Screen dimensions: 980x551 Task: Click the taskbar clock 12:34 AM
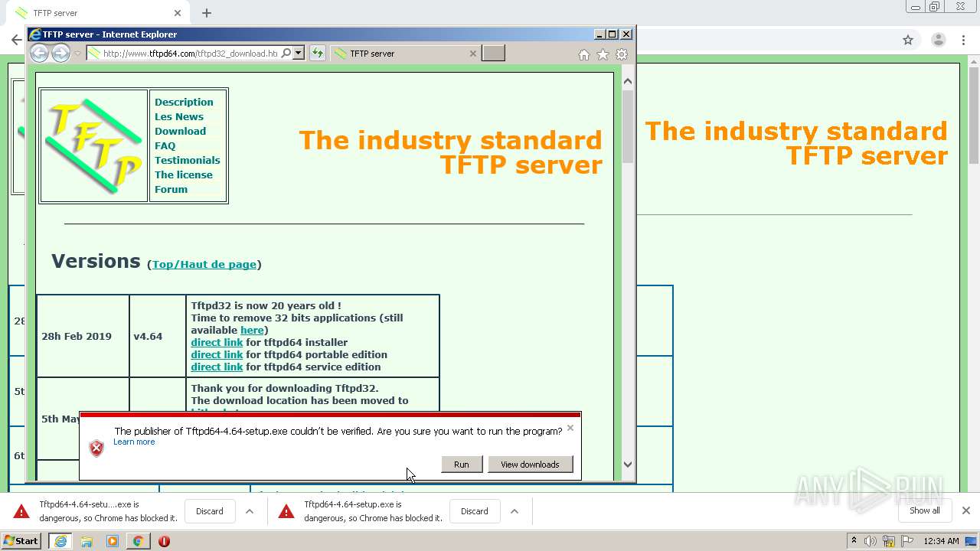point(942,541)
